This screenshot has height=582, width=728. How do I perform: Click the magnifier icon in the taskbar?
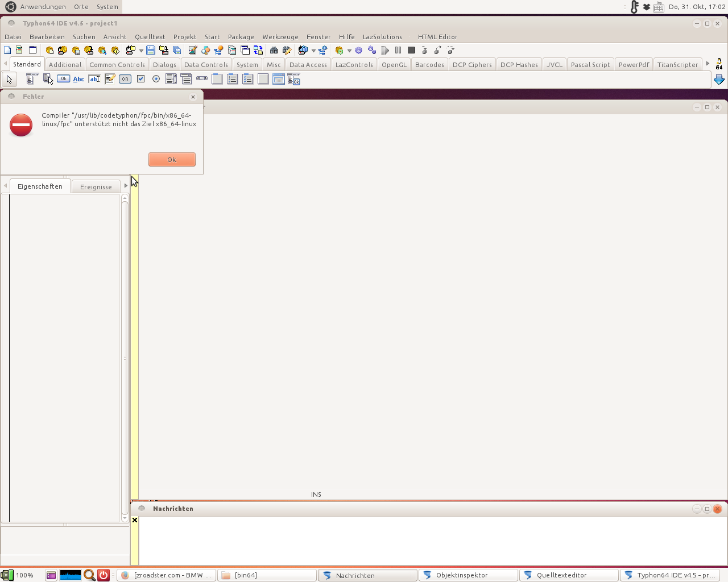(89, 575)
